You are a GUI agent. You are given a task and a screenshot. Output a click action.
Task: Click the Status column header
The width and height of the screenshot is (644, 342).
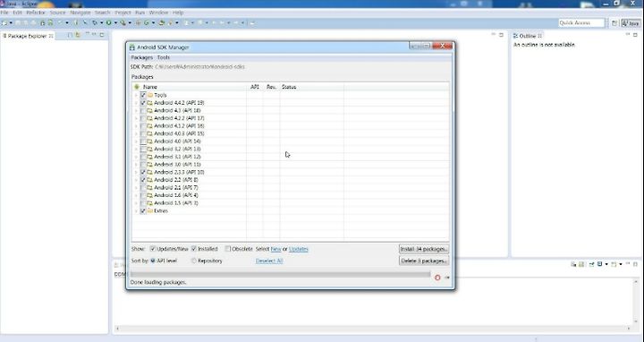coord(312,87)
